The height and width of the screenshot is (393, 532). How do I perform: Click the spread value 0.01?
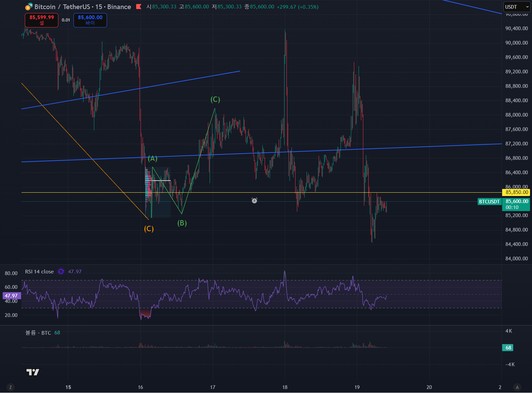[66, 20]
